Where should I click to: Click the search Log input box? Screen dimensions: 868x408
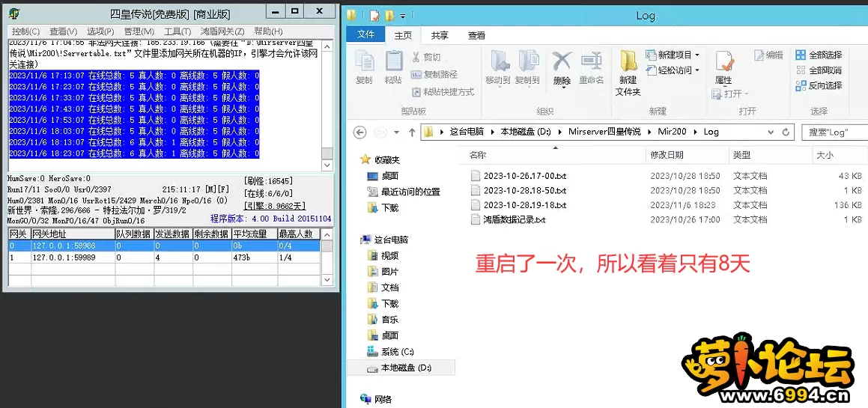pos(834,133)
